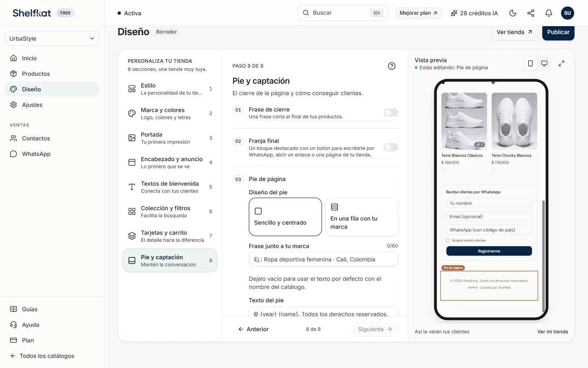Click the Shelfkat logo

pos(32,13)
